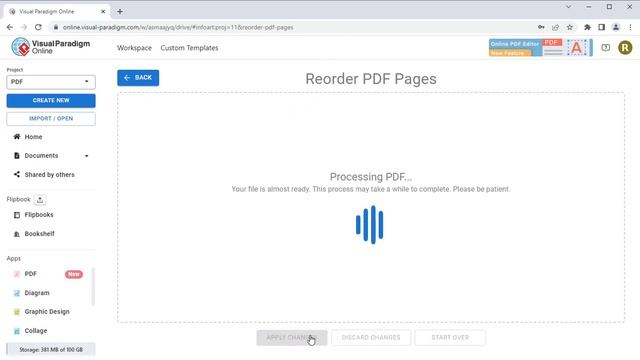Image resolution: width=640 pixels, height=360 pixels.
Task: Click the Processing PDF... message
Action: pos(371,177)
